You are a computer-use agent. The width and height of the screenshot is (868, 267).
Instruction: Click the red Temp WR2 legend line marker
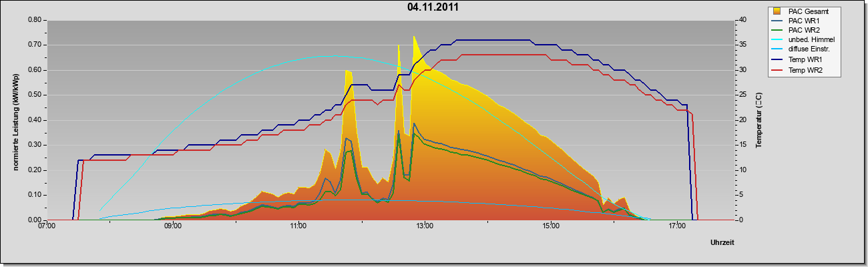tap(778, 70)
